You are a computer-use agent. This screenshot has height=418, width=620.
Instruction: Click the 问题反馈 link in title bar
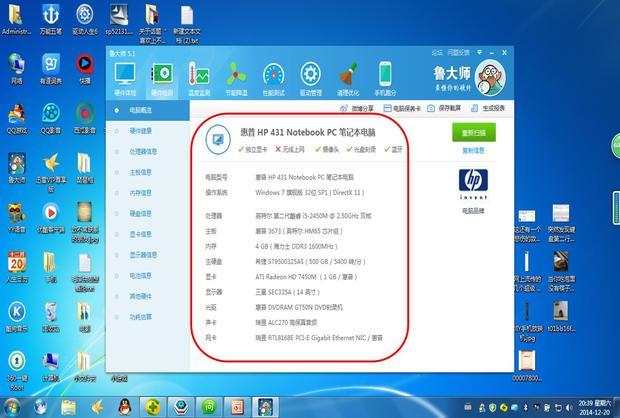click(x=458, y=52)
